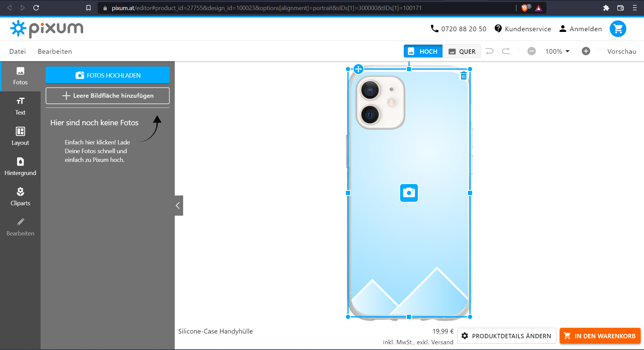Click the FOTOS HOCHLADEN button
Image resolution: width=644 pixels, height=350 pixels.
(x=108, y=75)
